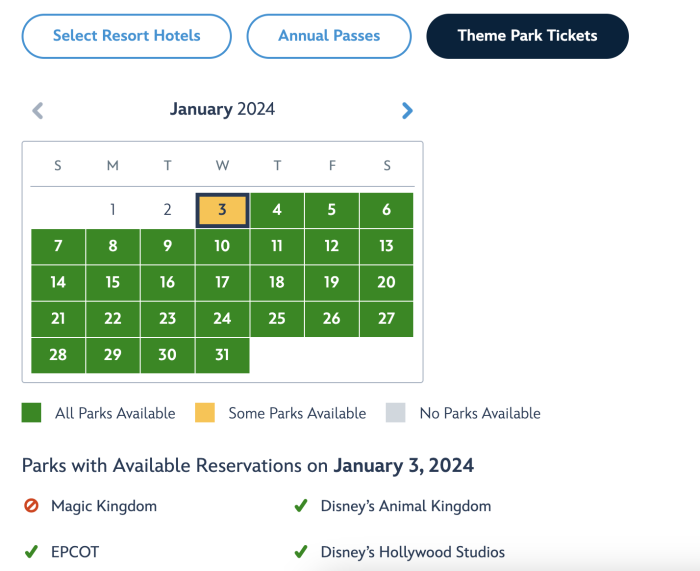Click the Magic Kingdom unavailable icon

click(31, 506)
